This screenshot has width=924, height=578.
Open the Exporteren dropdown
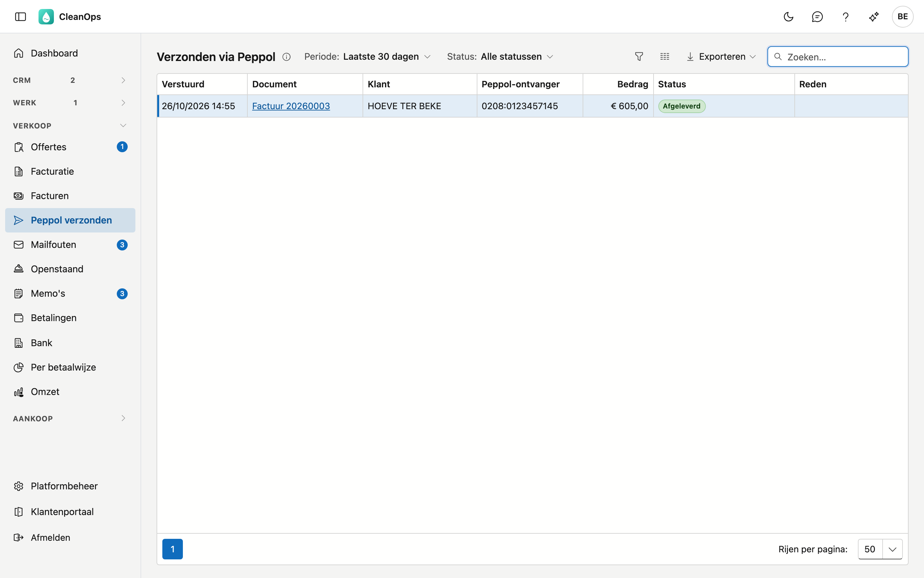click(721, 57)
